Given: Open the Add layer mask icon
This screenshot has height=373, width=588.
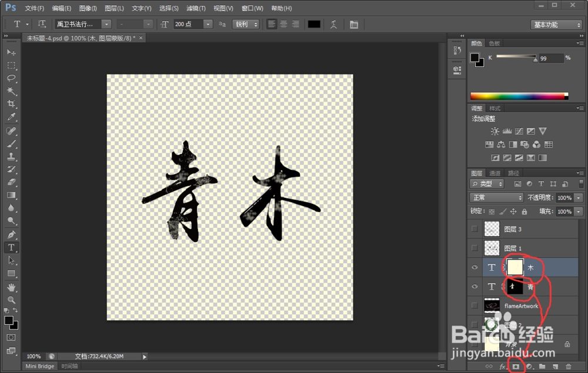Looking at the screenshot, I should pyautogui.click(x=516, y=365).
